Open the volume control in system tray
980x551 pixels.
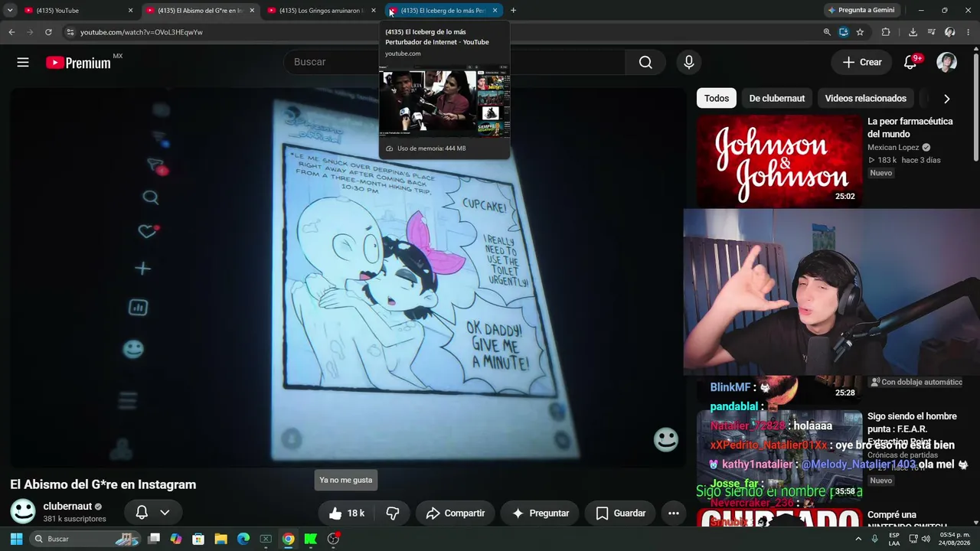pyautogui.click(x=926, y=539)
